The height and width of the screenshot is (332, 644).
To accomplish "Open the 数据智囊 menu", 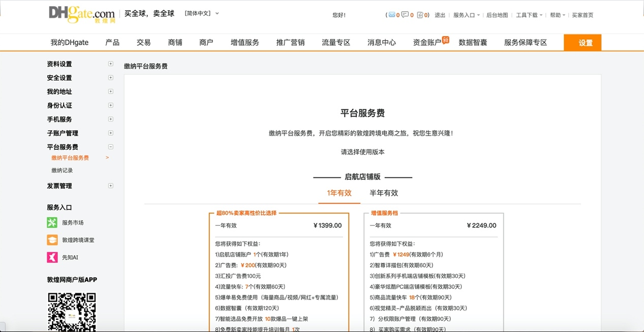I will coord(473,43).
